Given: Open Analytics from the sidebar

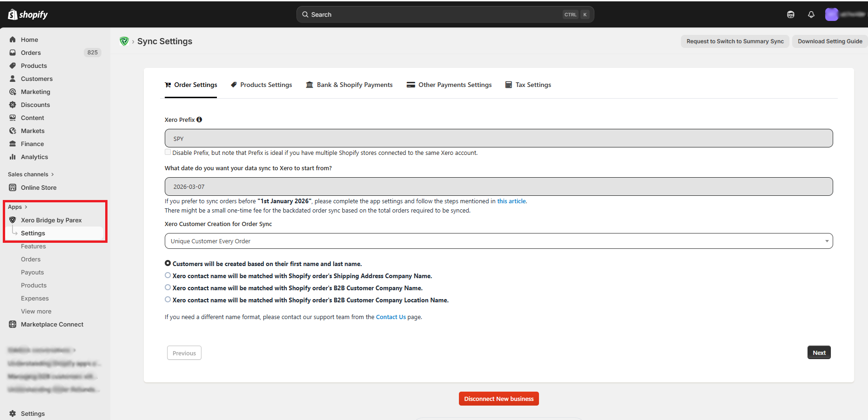Looking at the screenshot, I should point(34,157).
